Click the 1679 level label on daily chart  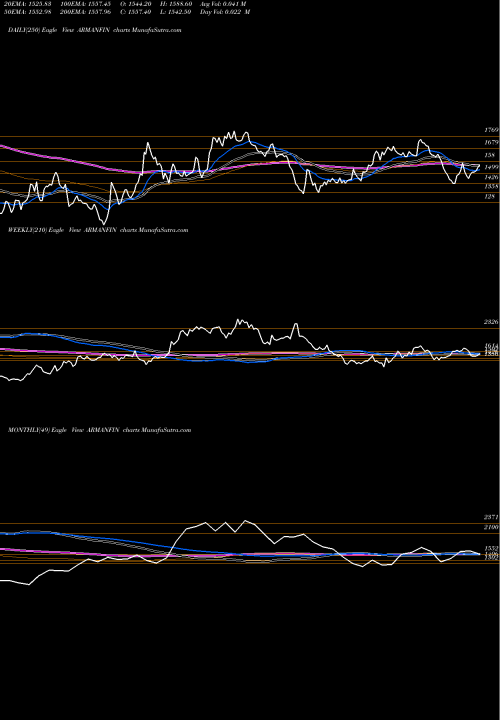click(x=491, y=143)
